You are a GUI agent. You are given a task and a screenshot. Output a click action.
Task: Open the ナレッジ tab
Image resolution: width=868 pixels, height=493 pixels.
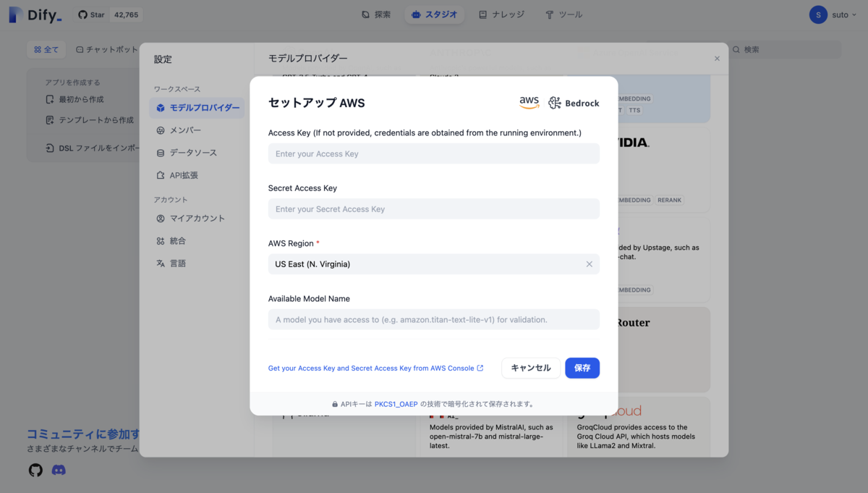[501, 14]
